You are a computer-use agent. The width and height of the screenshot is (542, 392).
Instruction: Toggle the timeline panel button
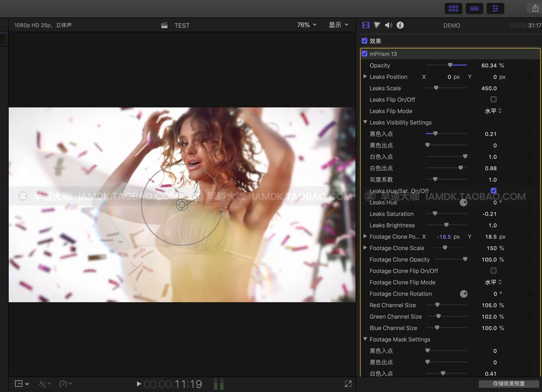click(x=474, y=9)
